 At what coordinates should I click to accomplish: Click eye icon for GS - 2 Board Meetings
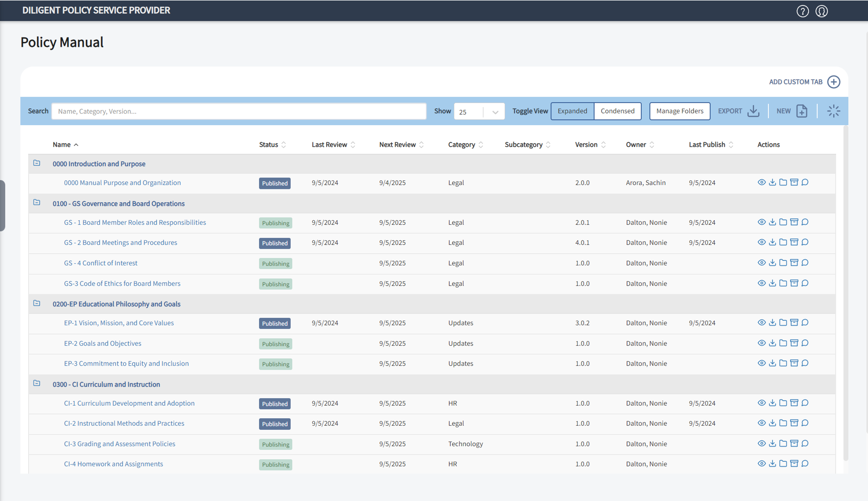click(762, 242)
